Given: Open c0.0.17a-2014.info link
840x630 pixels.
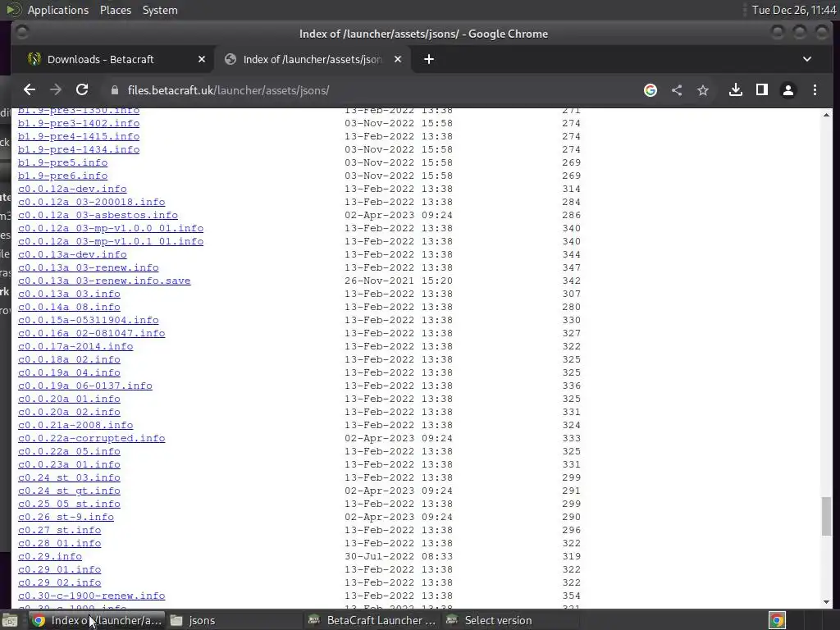Looking at the screenshot, I should pyautogui.click(x=75, y=346).
